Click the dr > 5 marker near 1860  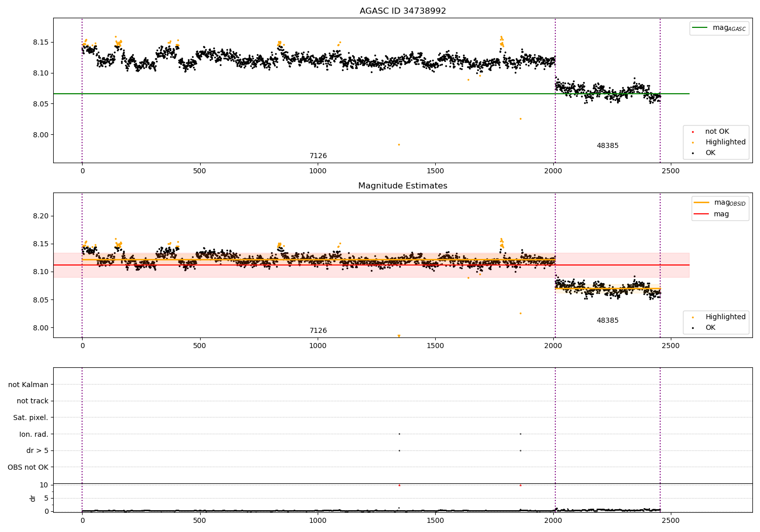520,450
